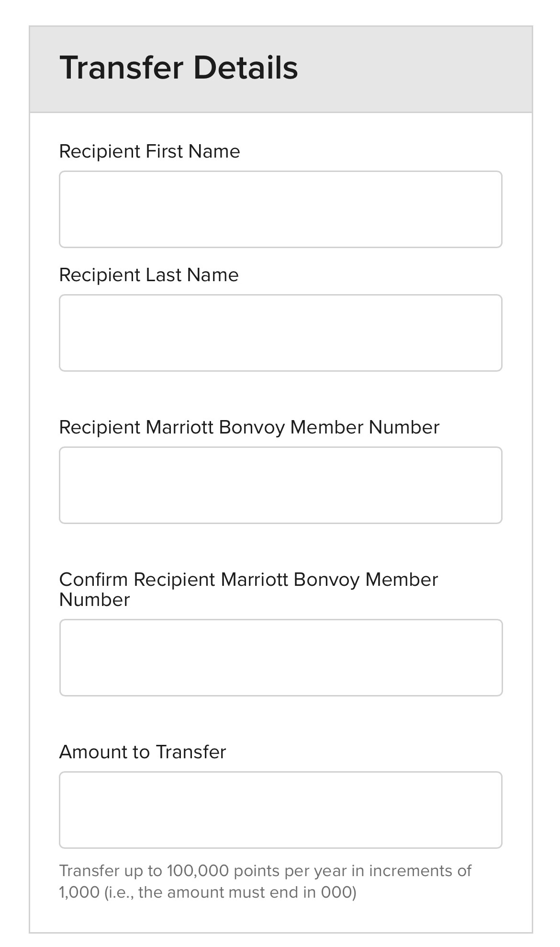This screenshot has height=947, width=560.
Task: Click the Transfer Details heading
Action: (x=179, y=68)
